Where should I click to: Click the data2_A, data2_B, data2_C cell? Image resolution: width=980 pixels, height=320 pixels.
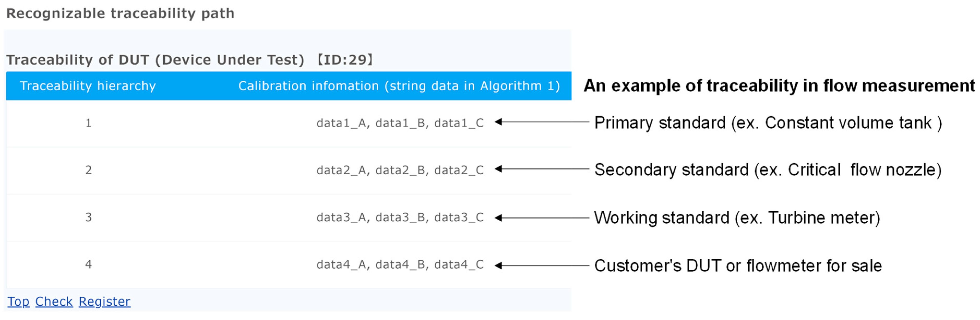pyautogui.click(x=400, y=170)
